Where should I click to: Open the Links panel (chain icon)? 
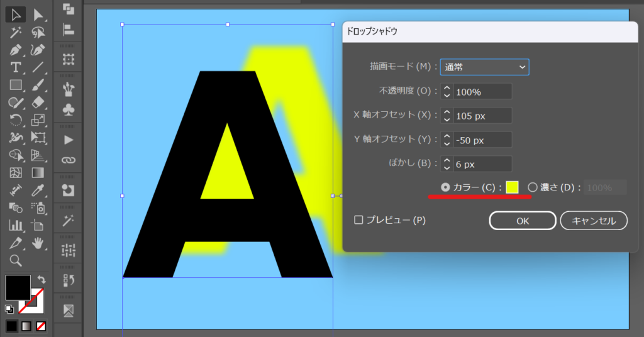(x=68, y=160)
